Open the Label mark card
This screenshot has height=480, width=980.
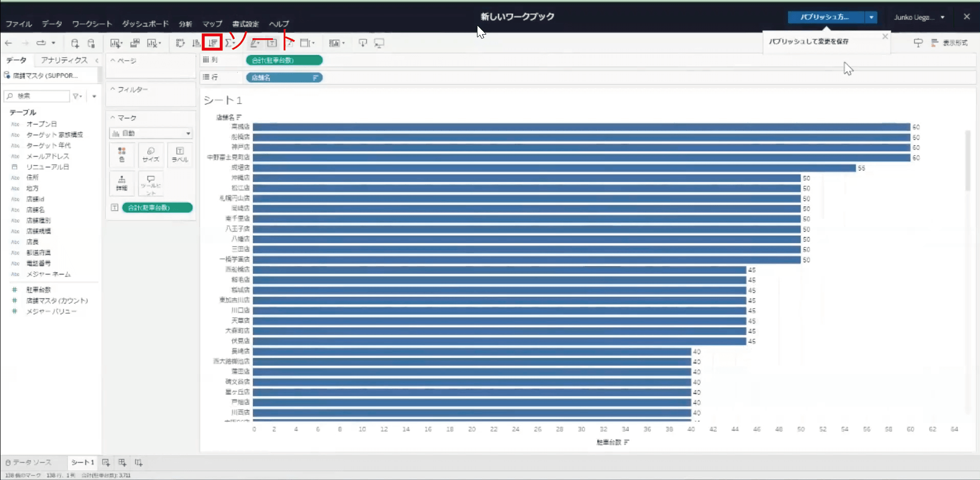click(180, 155)
